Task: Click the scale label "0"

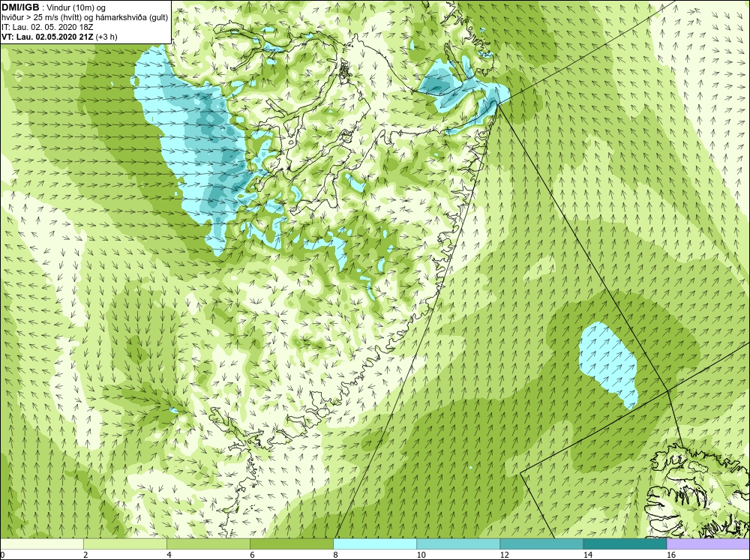Action: tap(2, 555)
